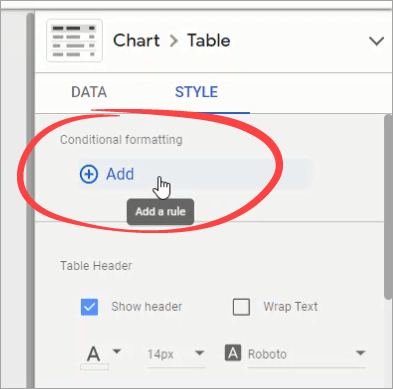Click the Table breadcrumb label
Image resolution: width=393 pixels, height=389 pixels.
209,41
